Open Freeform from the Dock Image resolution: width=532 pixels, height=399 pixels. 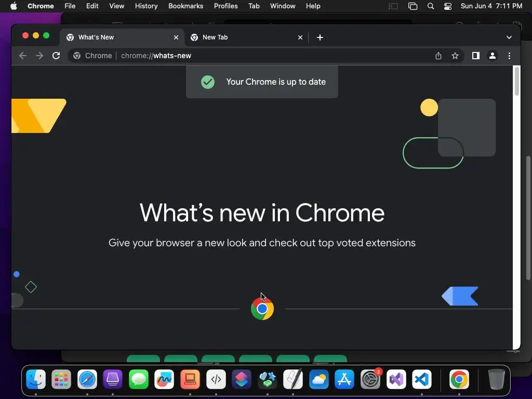coord(164,379)
